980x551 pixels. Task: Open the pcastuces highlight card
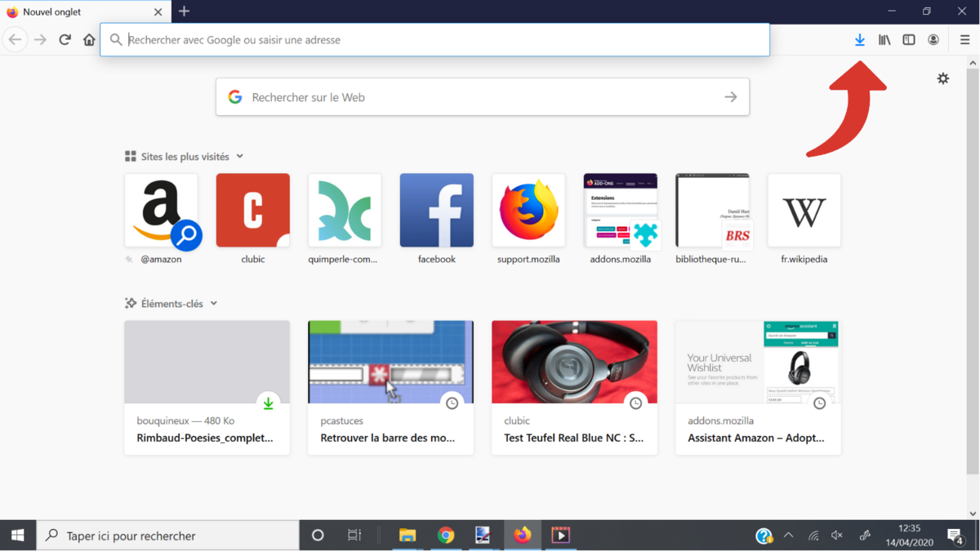[390, 388]
